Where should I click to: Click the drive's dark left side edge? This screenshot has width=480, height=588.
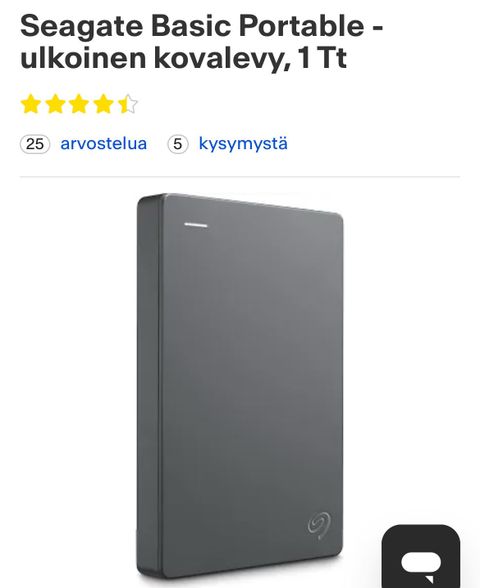pyautogui.click(x=150, y=386)
